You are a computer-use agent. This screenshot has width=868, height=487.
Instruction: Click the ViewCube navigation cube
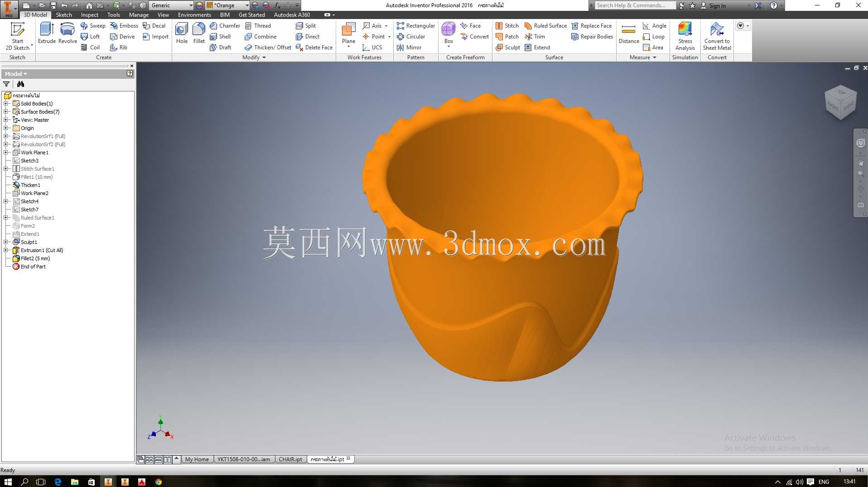pyautogui.click(x=841, y=102)
